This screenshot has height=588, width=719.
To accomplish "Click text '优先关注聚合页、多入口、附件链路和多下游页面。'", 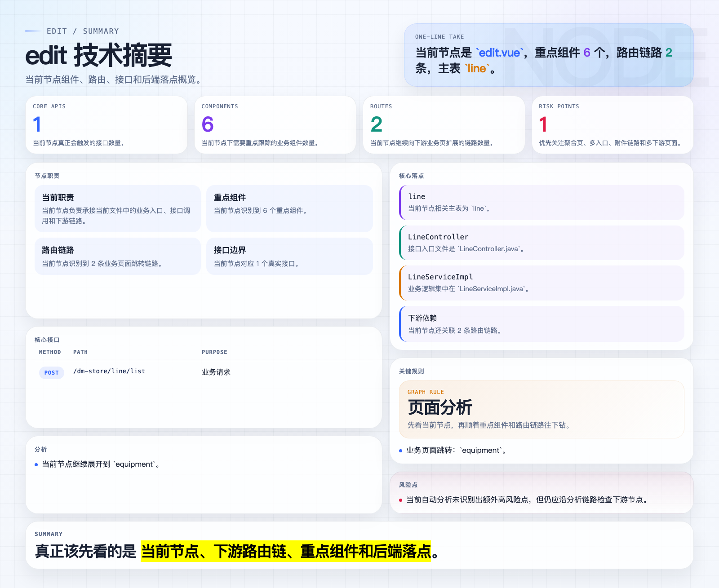I will pyautogui.click(x=611, y=143).
